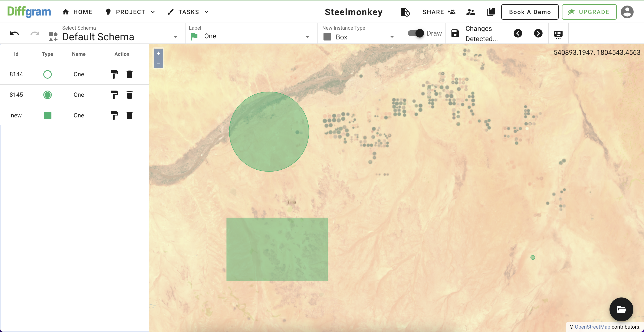Screen dimensions: 644x332
Task: Click the green box swatch of new instance
Action: click(x=47, y=115)
